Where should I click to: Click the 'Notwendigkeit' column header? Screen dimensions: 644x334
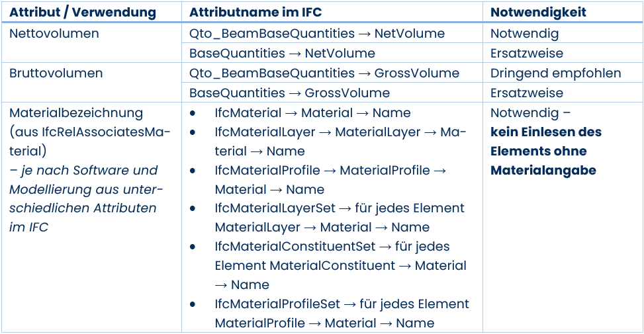[539, 13]
